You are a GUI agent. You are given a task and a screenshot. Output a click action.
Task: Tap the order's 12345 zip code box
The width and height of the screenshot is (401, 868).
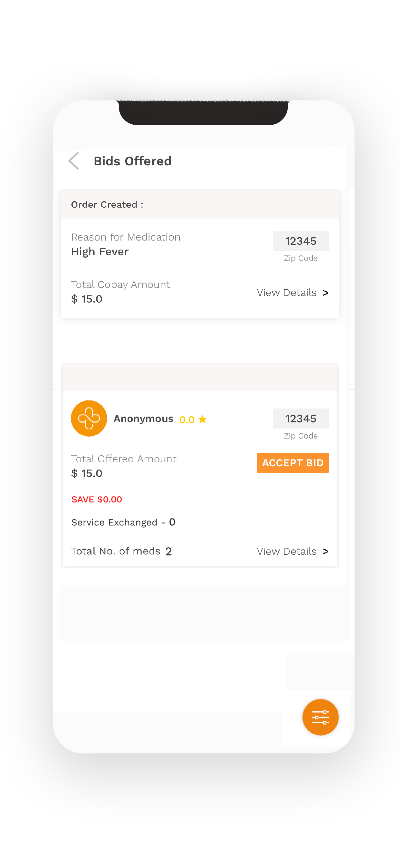pos(301,241)
